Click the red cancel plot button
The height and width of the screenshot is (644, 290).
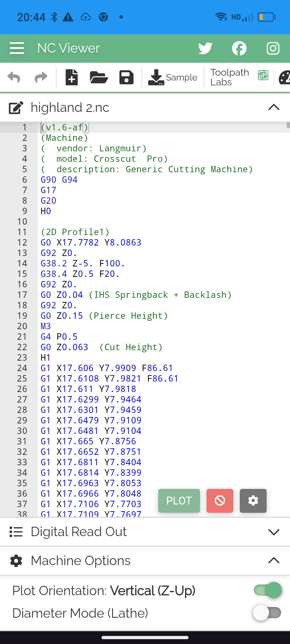point(220,501)
